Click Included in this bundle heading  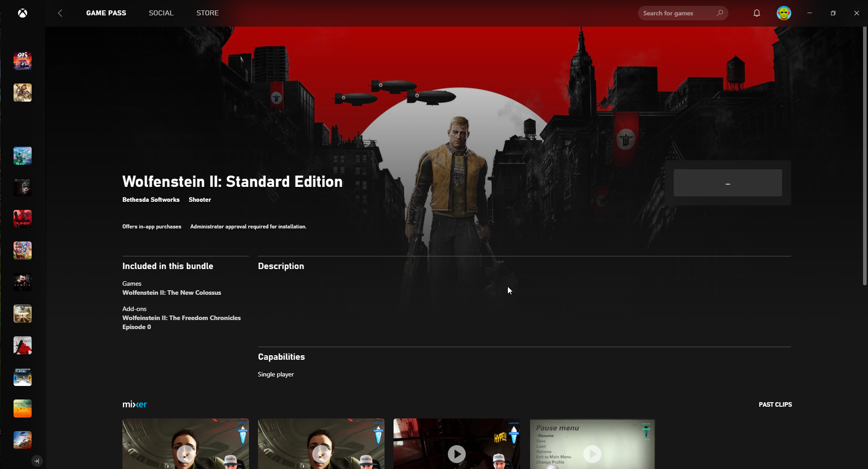168,266
